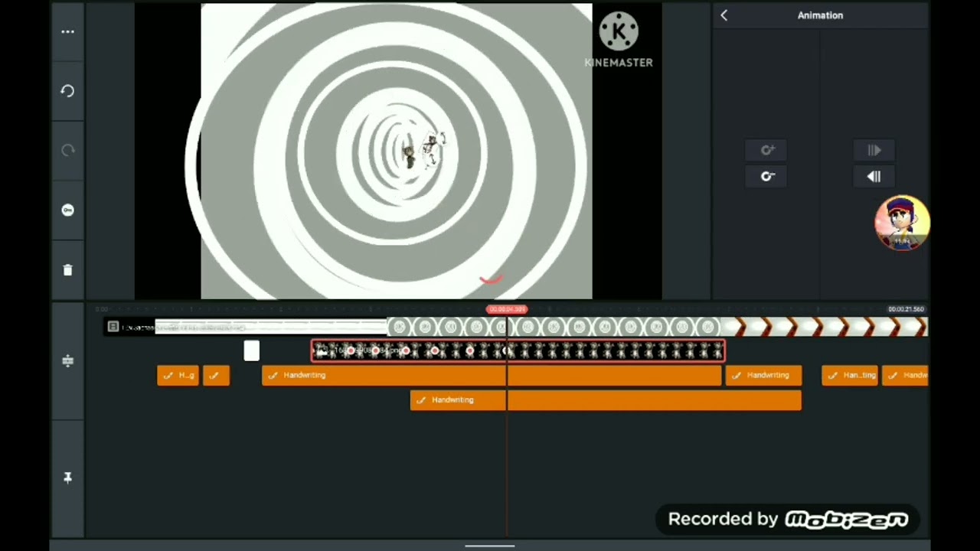Redo the last undone edit
Screen dimensions: 980x551
[67, 151]
